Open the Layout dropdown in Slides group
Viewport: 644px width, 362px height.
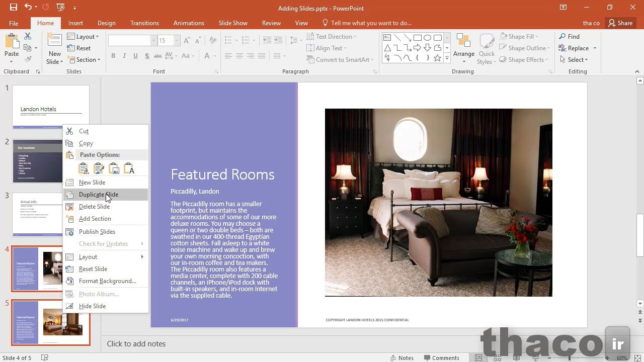point(84,36)
